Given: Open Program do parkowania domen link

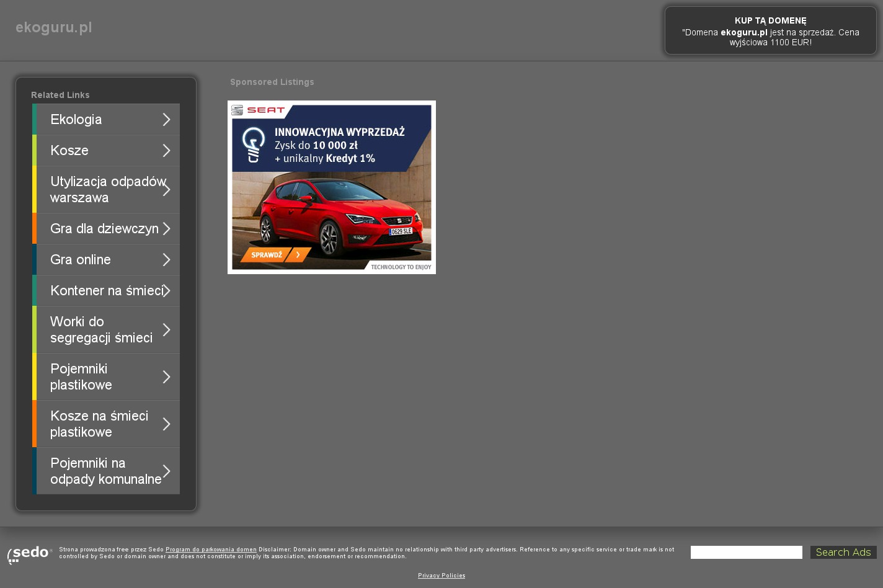Looking at the screenshot, I should click(x=211, y=550).
